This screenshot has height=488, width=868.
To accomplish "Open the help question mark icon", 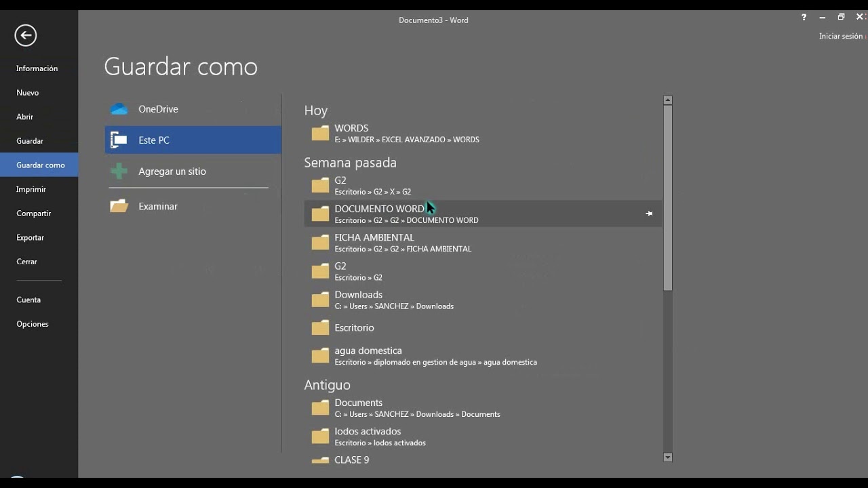I will [804, 18].
